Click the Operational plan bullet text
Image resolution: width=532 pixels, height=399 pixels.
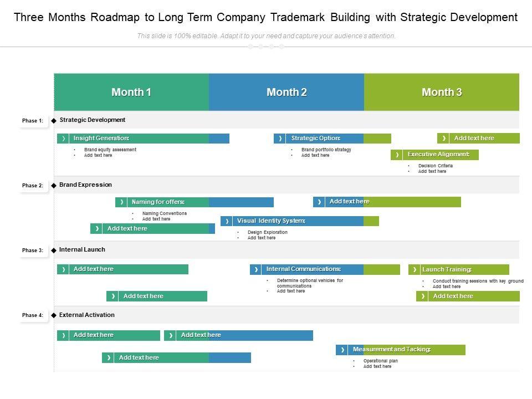coord(380,361)
